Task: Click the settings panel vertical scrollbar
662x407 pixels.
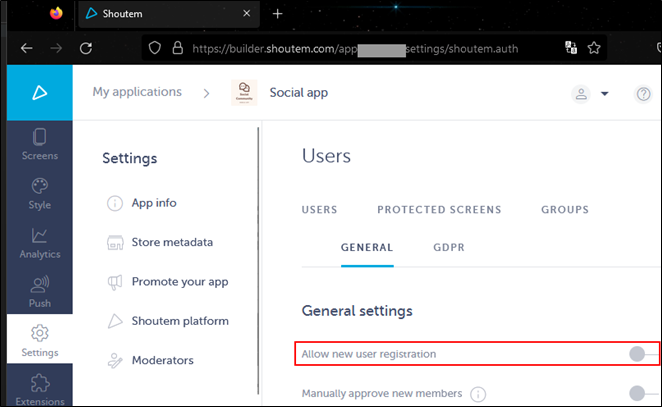Action: [258, 261]
